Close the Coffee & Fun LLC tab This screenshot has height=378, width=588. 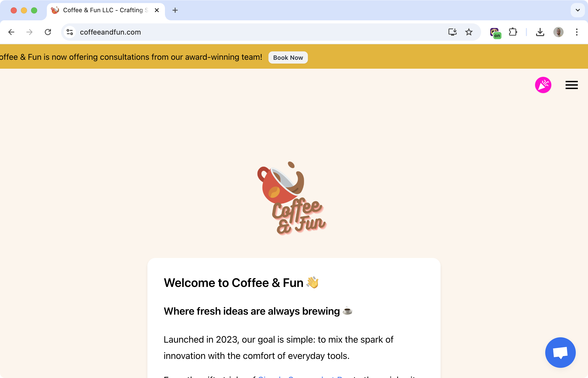coord(157,10)
